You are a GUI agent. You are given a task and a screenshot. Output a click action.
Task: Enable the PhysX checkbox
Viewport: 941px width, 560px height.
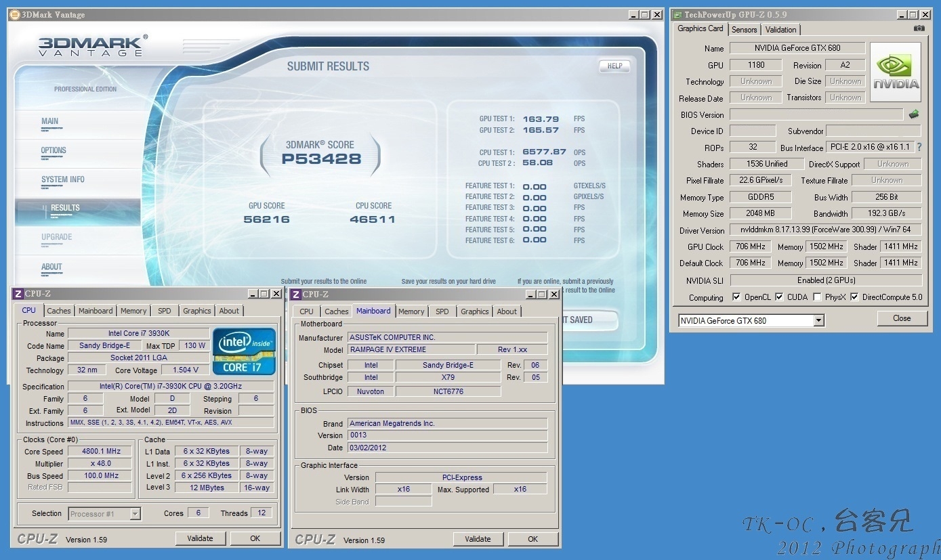(x=817, y=297)
